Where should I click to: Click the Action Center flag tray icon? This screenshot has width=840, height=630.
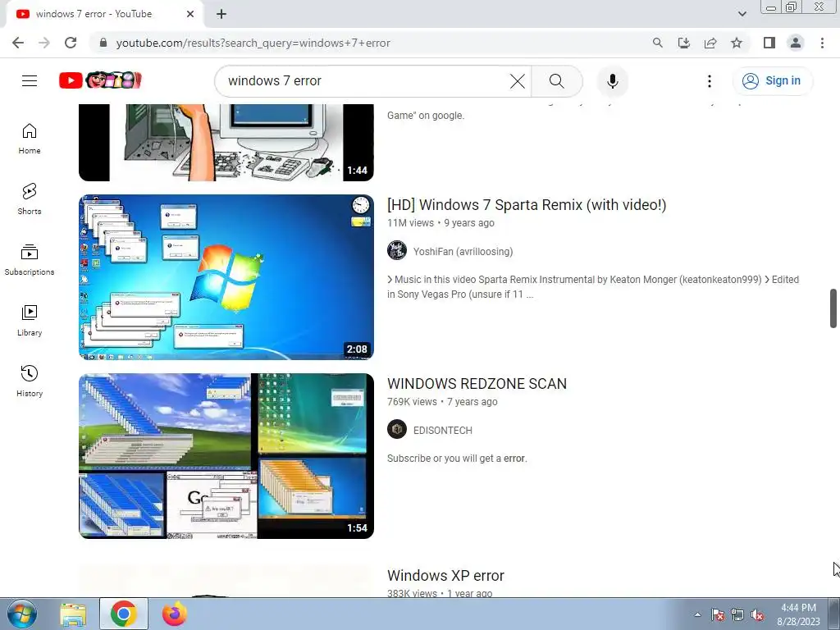coord(717,614)
